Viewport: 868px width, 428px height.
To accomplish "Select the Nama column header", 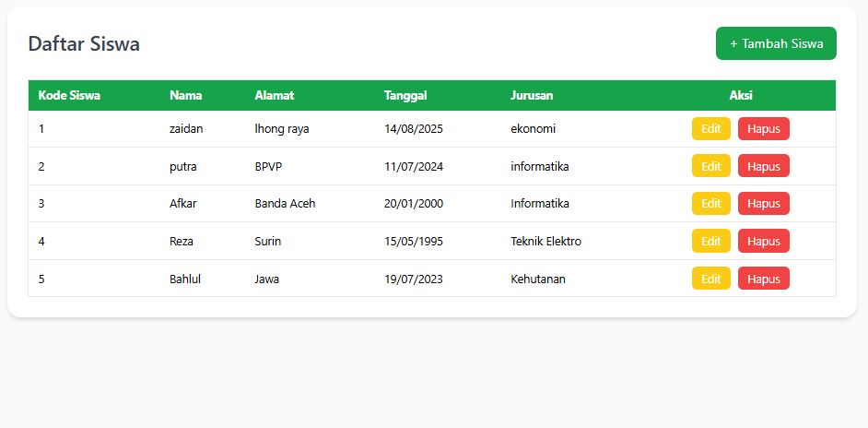I will coord(185,95).
